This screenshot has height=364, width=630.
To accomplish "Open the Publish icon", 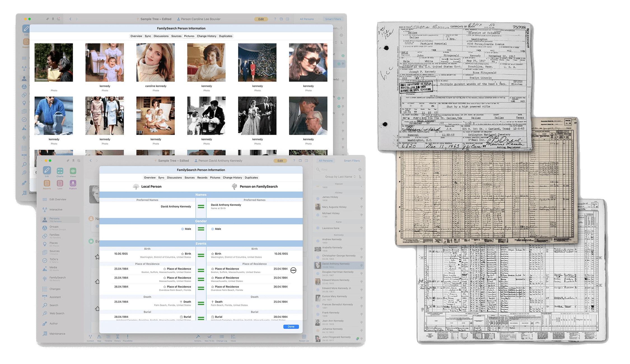I will tap(73, 183).
